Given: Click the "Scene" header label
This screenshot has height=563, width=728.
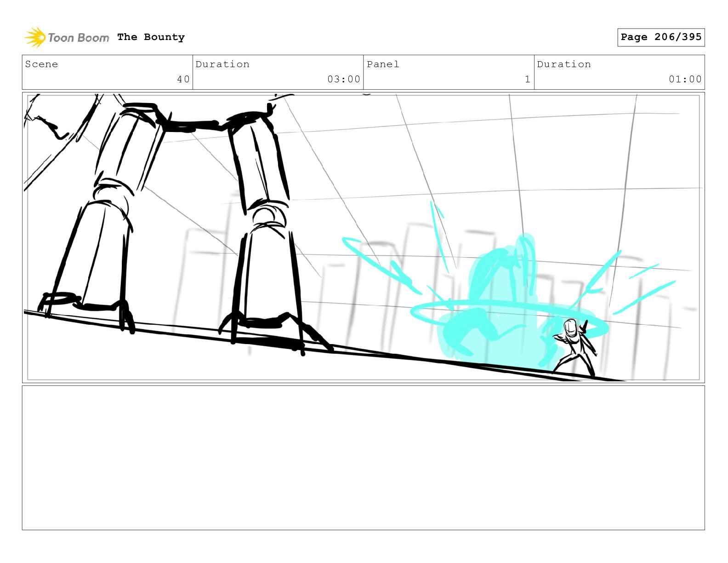Looking at the screenshot, I should pyautogui.click(x=41, y=64).
